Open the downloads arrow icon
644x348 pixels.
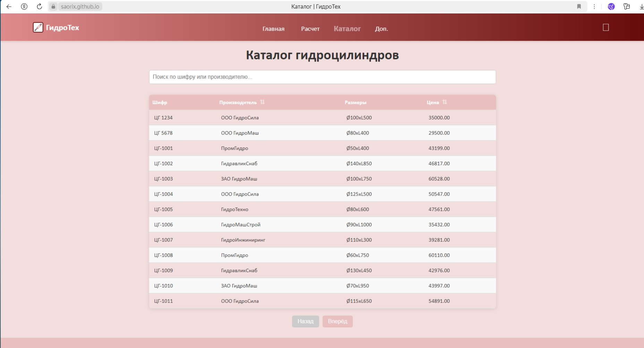point(641,7)
